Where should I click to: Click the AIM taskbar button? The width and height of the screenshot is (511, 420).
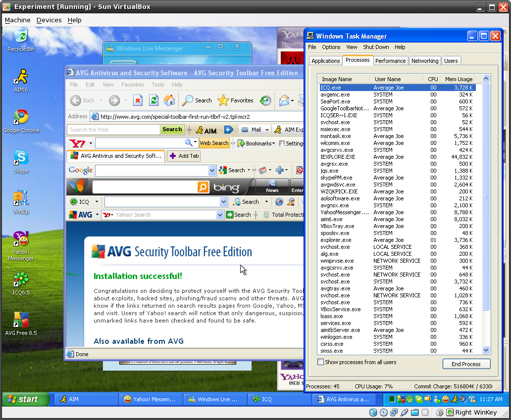pos(86,399)
